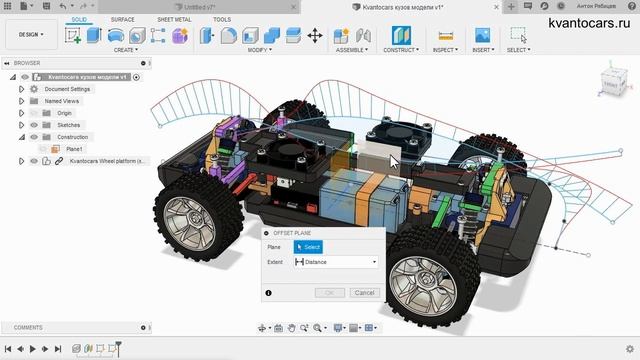Activate root component radio button
Viewport: 640px width, 360px height.
[136, 77]
